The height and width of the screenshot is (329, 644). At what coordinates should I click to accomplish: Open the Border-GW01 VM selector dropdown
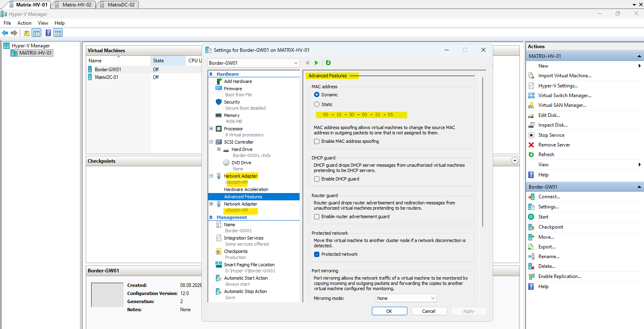253,63
